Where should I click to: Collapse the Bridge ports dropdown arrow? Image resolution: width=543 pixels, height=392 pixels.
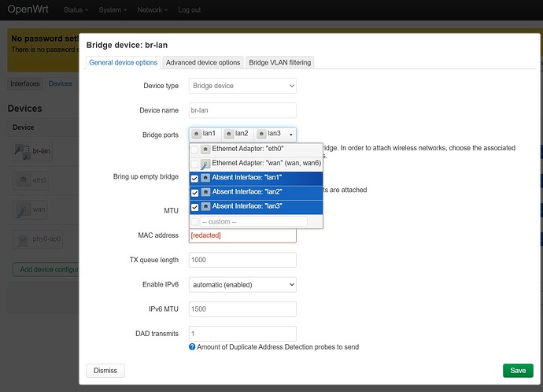[x=290, y=135]
